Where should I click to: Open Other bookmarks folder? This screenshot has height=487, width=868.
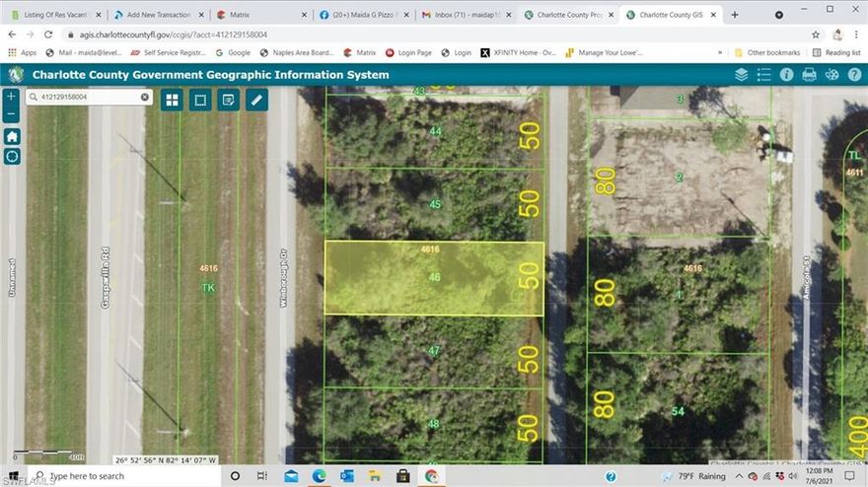767,52
